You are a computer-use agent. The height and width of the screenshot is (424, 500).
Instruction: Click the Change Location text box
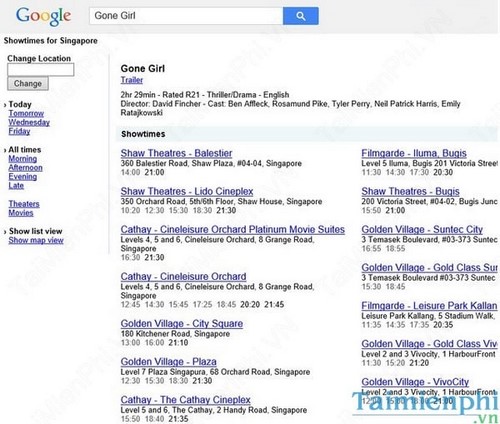click(x=41, y=70)
